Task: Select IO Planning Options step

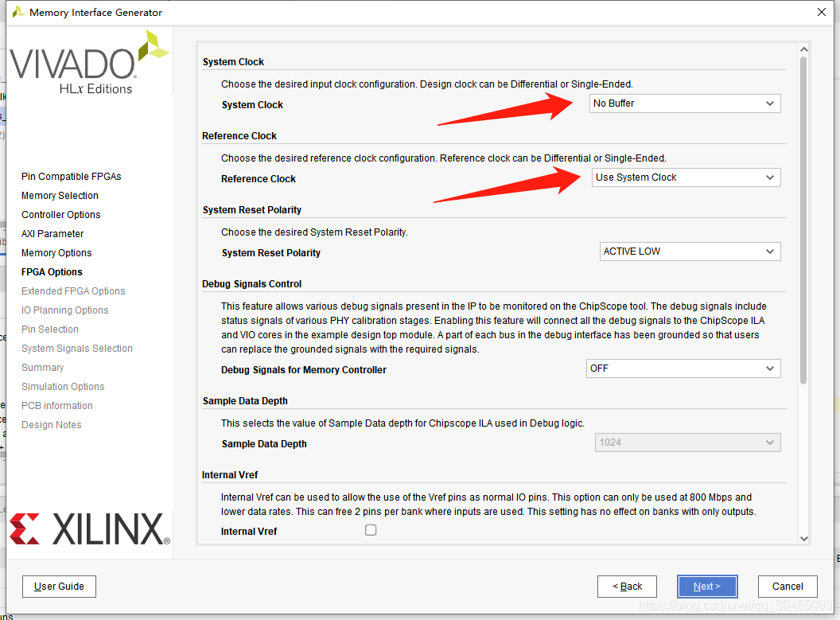Action: [x=64, y=310]
